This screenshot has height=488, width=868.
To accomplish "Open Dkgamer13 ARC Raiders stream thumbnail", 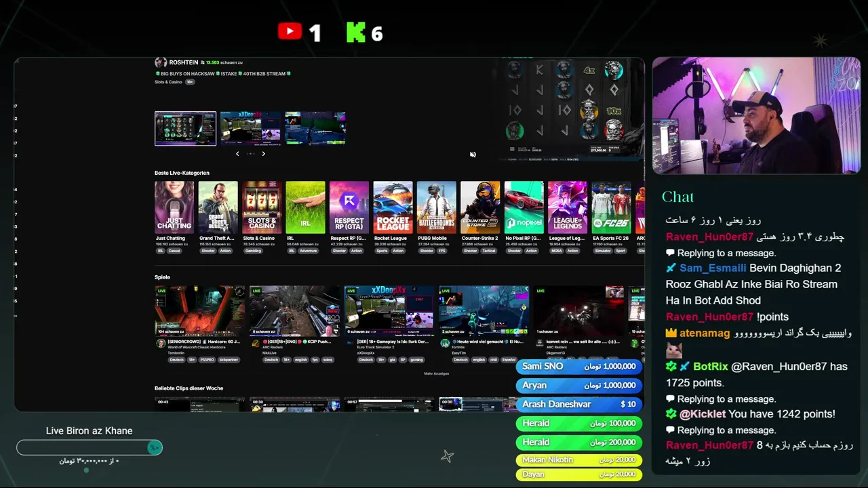I will point(579,311).
